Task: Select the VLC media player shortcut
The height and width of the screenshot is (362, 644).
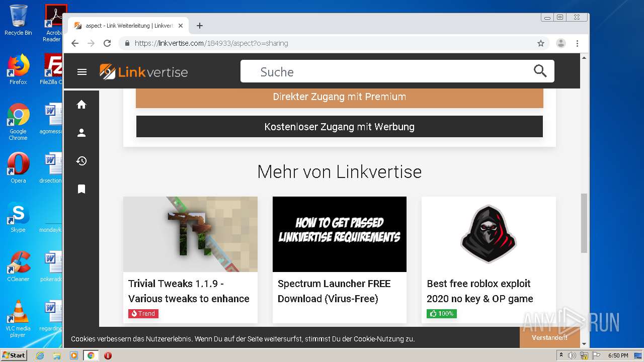Action: [18, 319]
